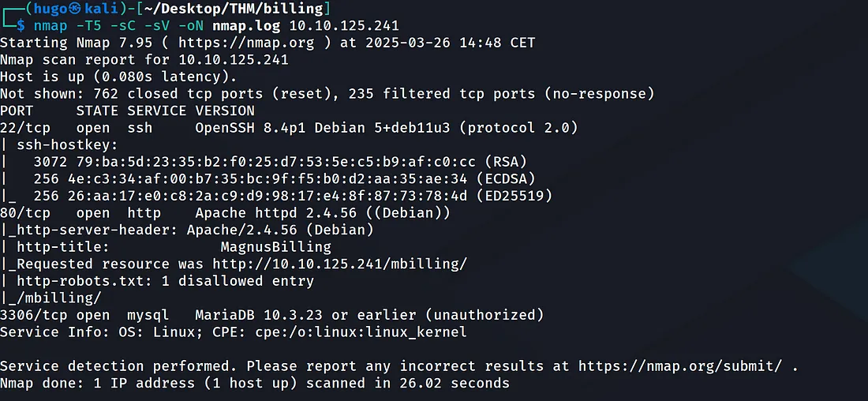Screen dimensions: 868x401
Task: Click the 80/tcp port entry
Action: coord(25,213)
